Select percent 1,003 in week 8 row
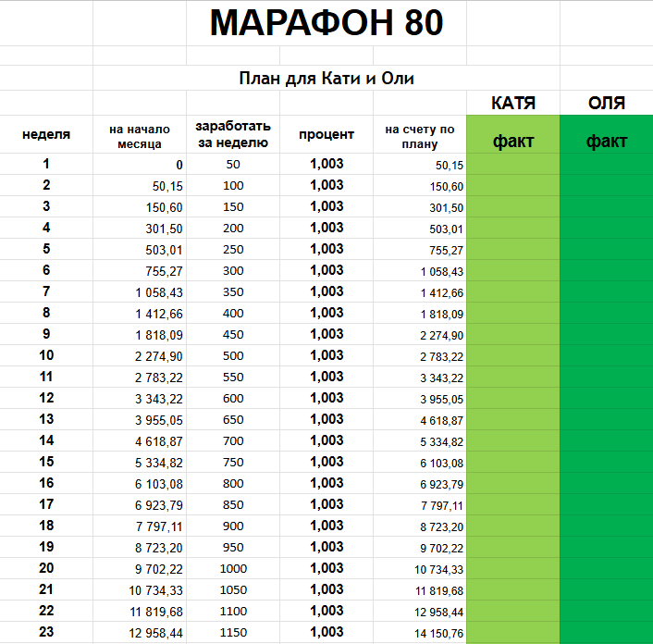 [326, 313]
